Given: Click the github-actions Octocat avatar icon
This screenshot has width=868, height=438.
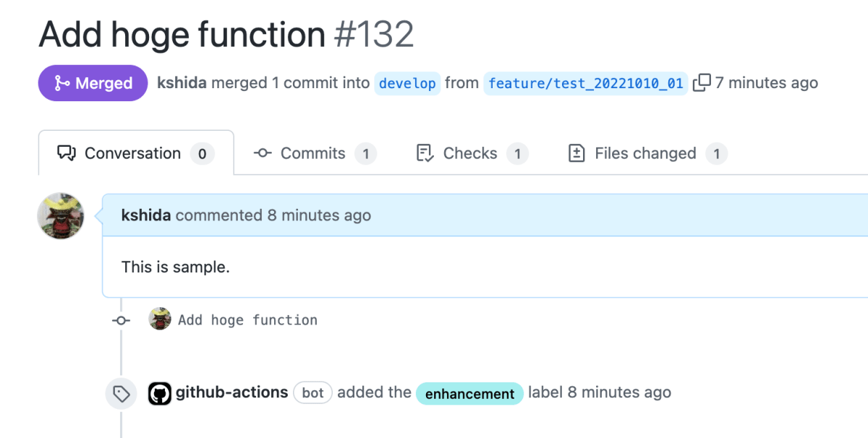Looking at the screenshot, I should tap(160, 393).
